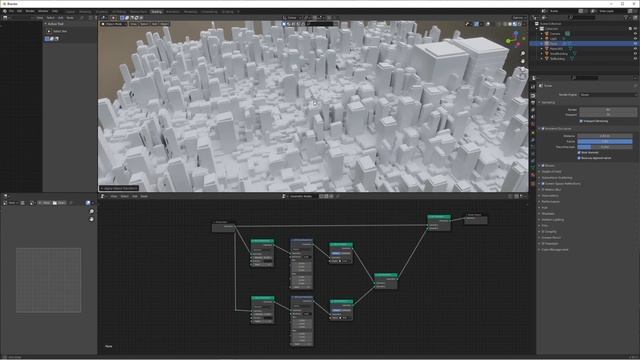Expand the Performance panel
The height and width of the screenshot is (360, 640).
pos(550,202)
